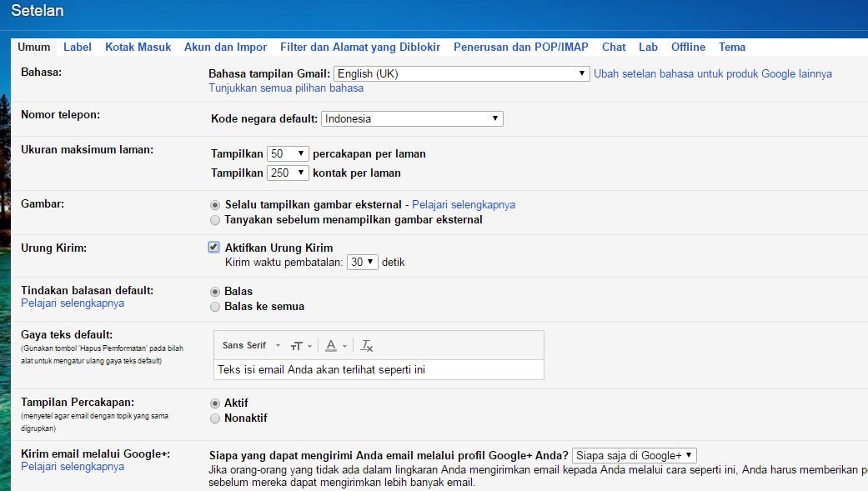
Task: Open the percakapan per laman dropdown
Action: point(288,154)
